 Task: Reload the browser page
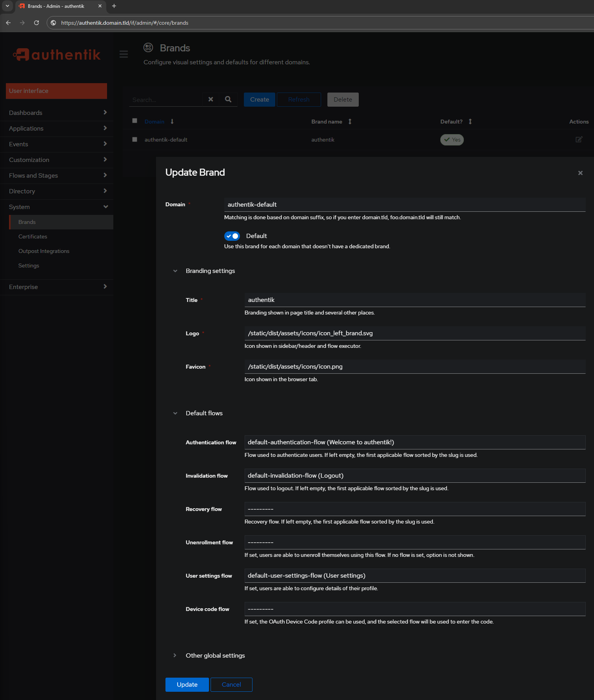(36, 23)
